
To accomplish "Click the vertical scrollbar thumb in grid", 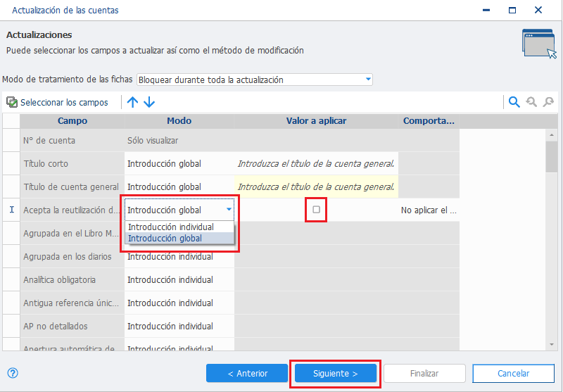I will (552, 157).
